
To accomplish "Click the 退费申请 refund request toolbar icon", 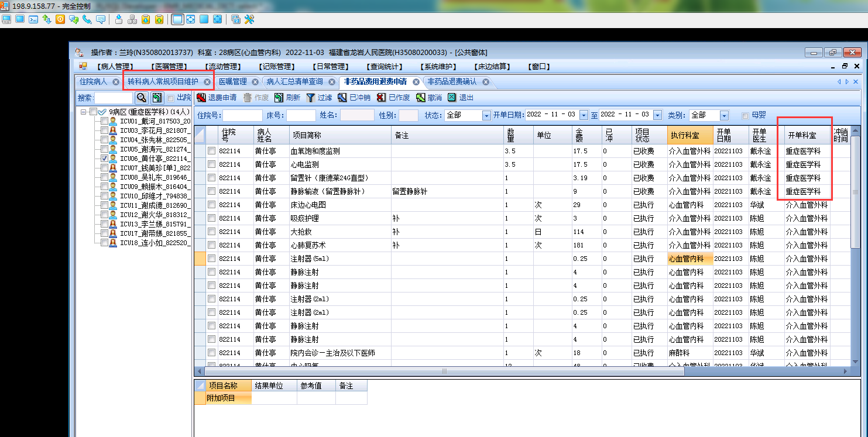I will 201,98.
